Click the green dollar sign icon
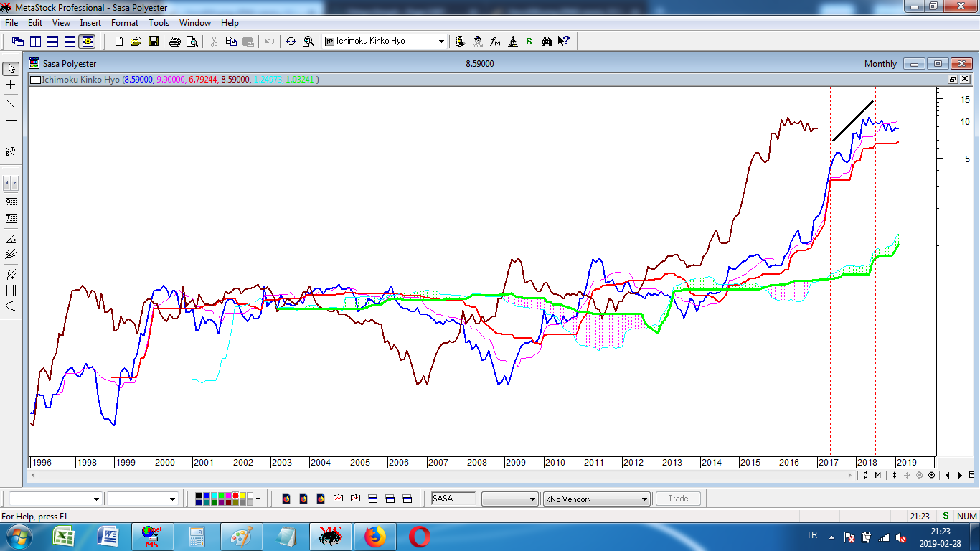Screen dimensions: 980x551 [529, 42]
